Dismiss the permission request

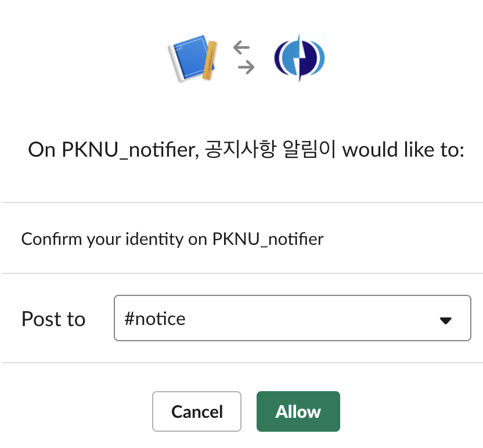point(196,411)
